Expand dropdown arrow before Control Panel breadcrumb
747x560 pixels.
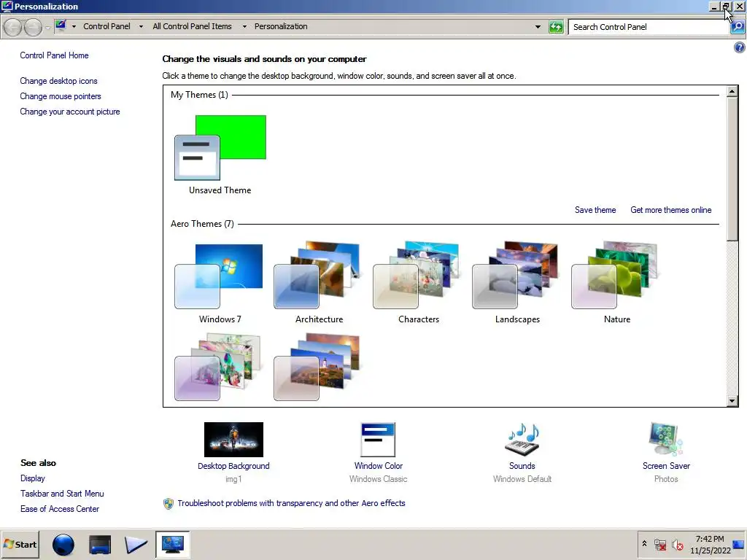74,27
